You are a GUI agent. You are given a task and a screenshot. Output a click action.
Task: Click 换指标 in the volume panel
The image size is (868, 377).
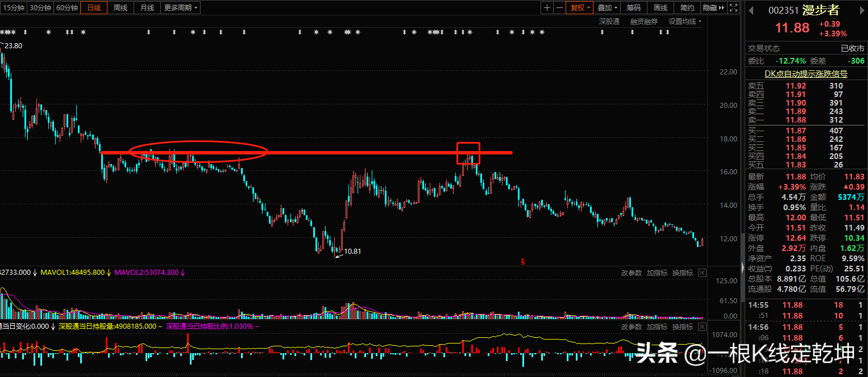pyautogui.click(x=683, y=273)
